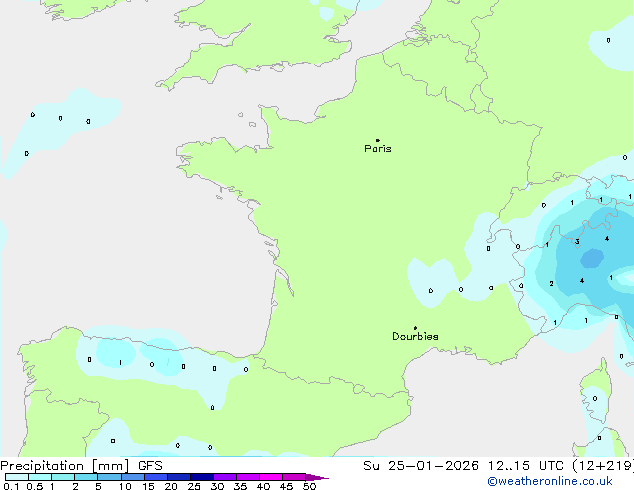Click the '12..15 UTC' time text
This screenshot has height=490, width=634.
point(525,466)
